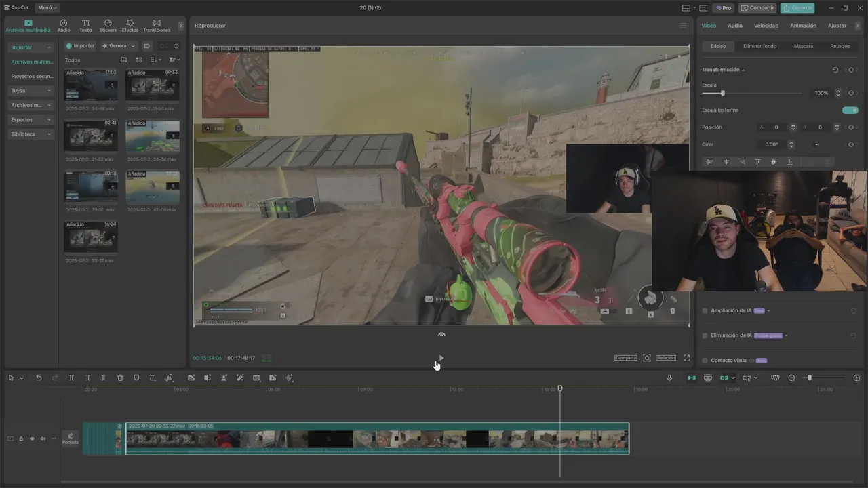
Task: Toggle fullscreen preview
Action: click(686, 358)
